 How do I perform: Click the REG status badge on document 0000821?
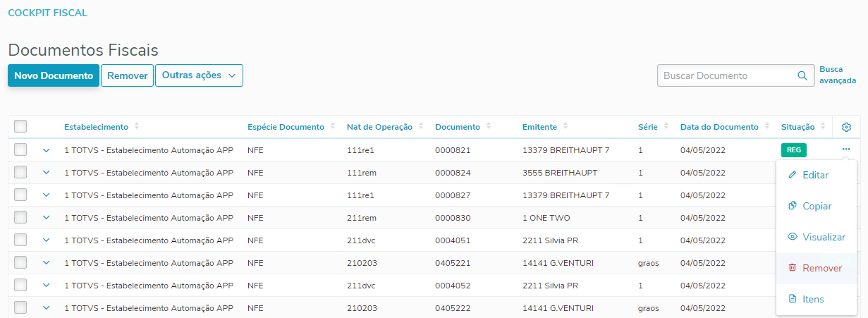coord(794,149)
